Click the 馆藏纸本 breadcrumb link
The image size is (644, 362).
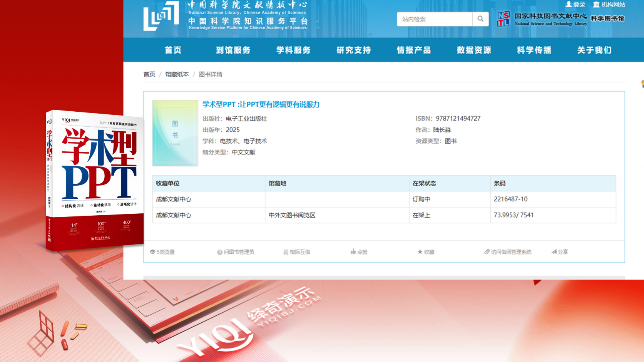[177, 74]
